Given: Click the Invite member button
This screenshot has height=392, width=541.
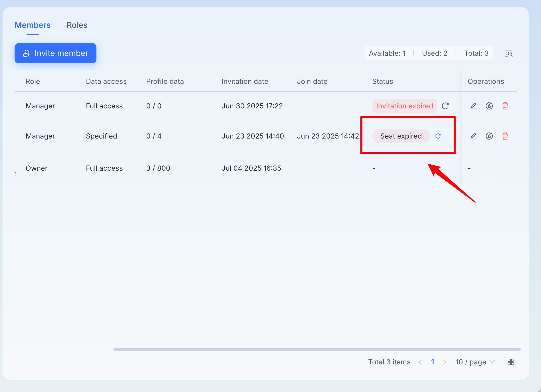Looking at the screenshot, I should tap(56, 53).
